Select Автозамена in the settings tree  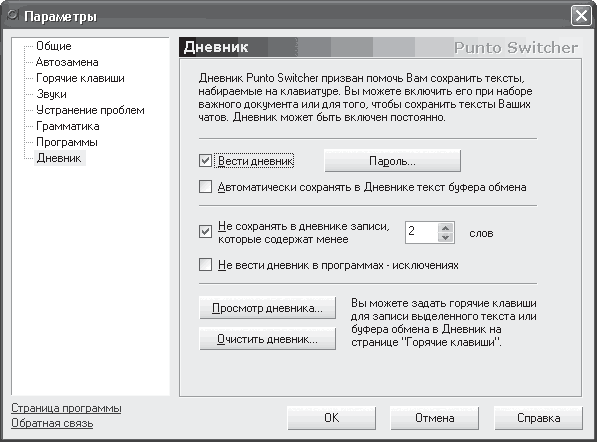[x=67, y=62]
